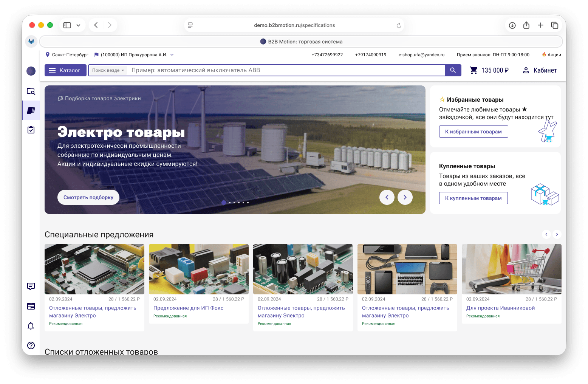Open the clipboard checklist sidebar icon
588x384 pixels.
[x=31, y=130]
